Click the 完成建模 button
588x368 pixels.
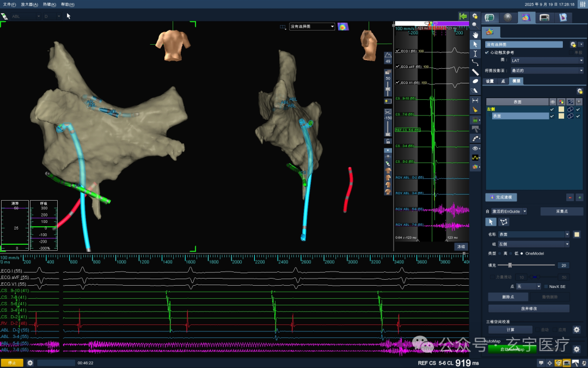501,197
